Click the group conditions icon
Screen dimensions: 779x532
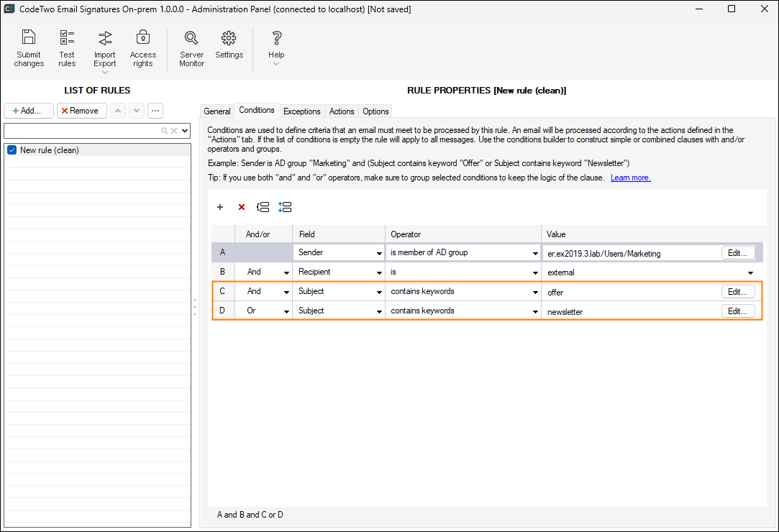click(263, 207)
